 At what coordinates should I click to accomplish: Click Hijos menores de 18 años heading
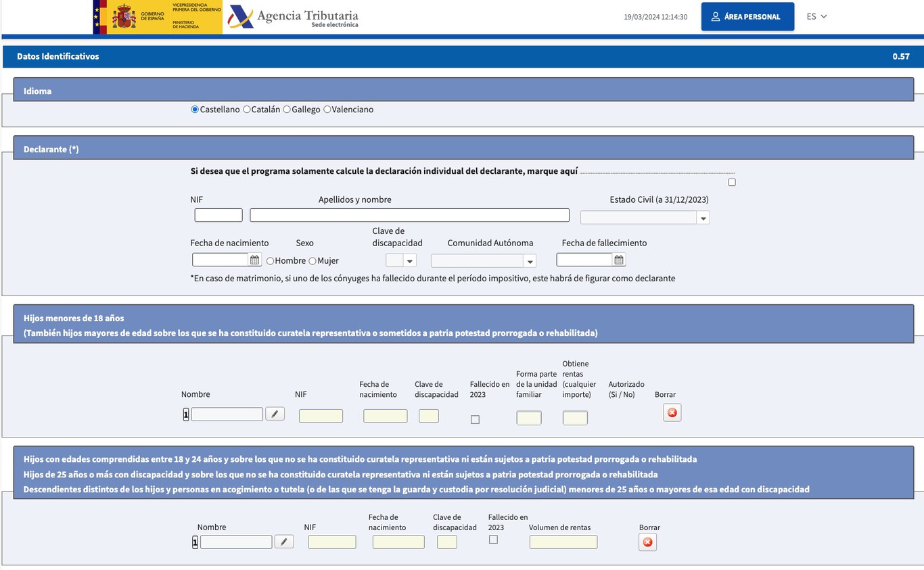tap(74, 318)
